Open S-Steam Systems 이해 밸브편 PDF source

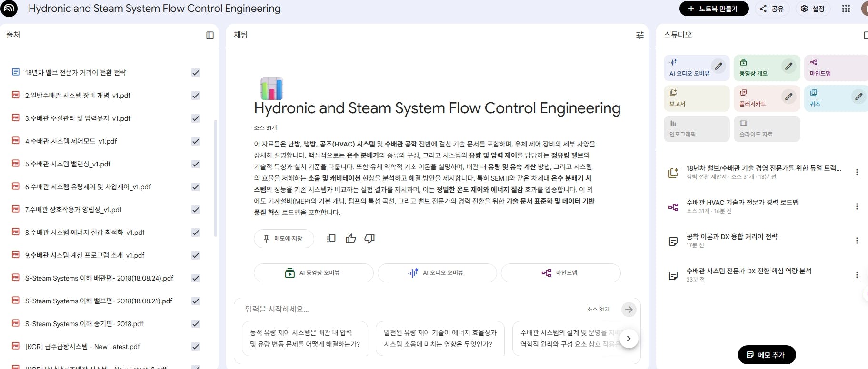coord(99,301)
